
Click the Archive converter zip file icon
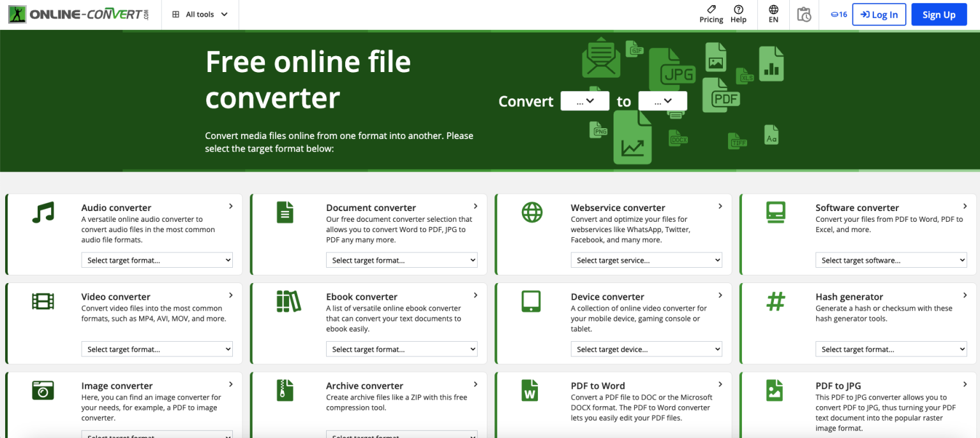(x=285, y=390)
